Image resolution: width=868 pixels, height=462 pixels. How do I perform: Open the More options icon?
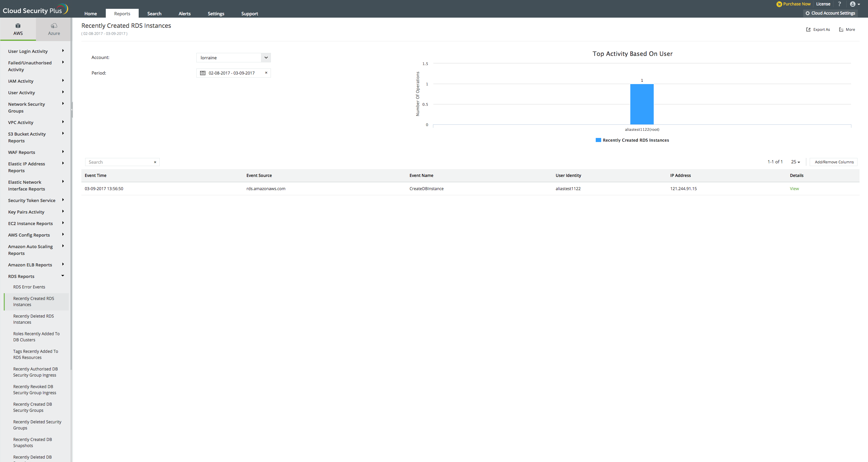point(841,29)
